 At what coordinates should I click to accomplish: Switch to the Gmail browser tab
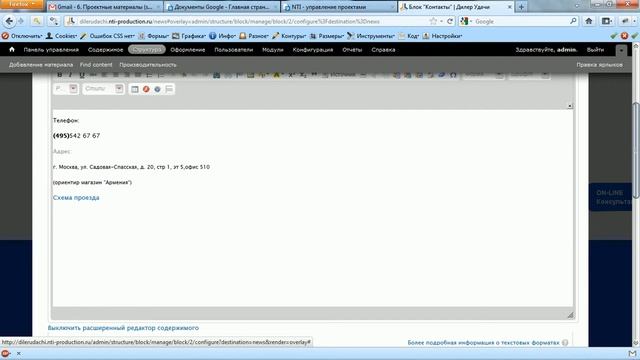[x=104, y=7]
